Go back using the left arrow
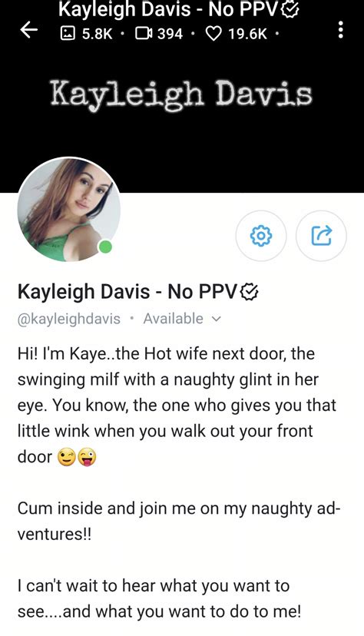This screenshot has height=636, width=364. click(29, 30)
